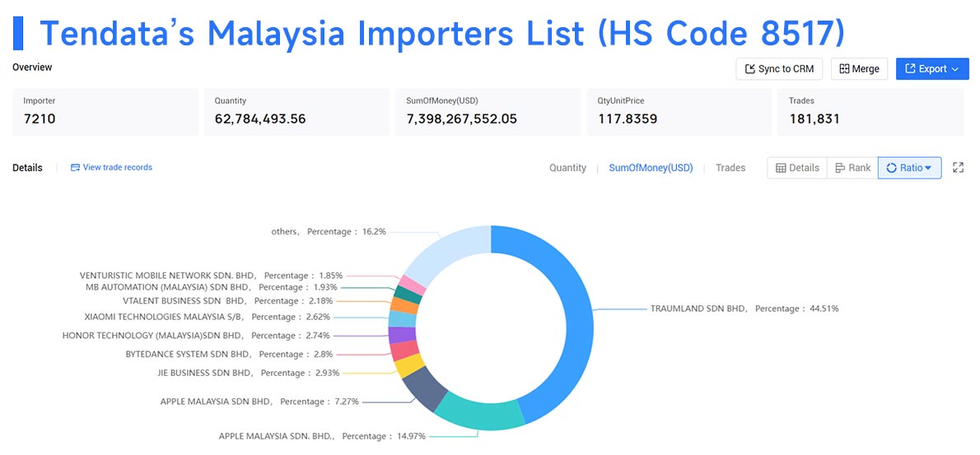Click APPLE MALAYSIA SDN. BHD. 14.97% label
Image resolution: width=980 pixels, height=455 pixels.
tap(322, 435)
